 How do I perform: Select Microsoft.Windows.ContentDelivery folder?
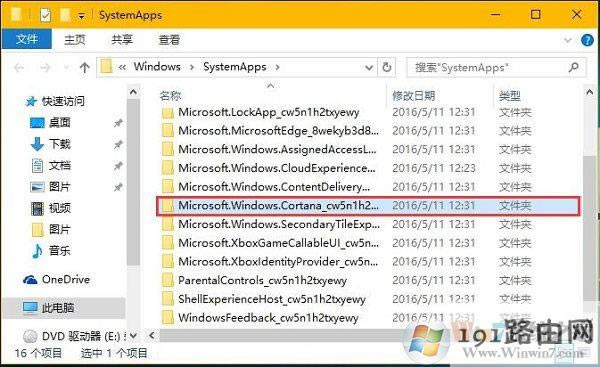274,187
